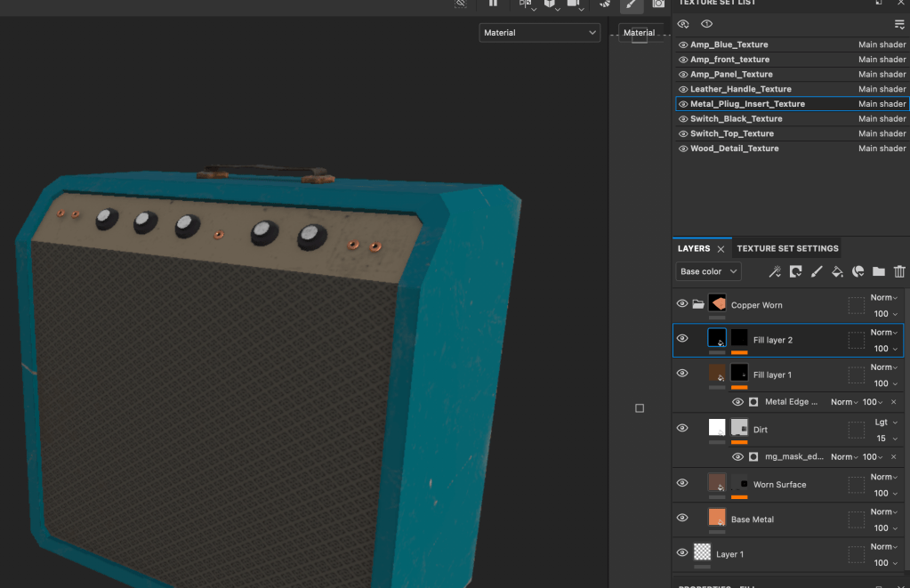910x588 pixels.
Task: Select the Wood_Detail_Texture texture set
Action: [x=735, y=149]
